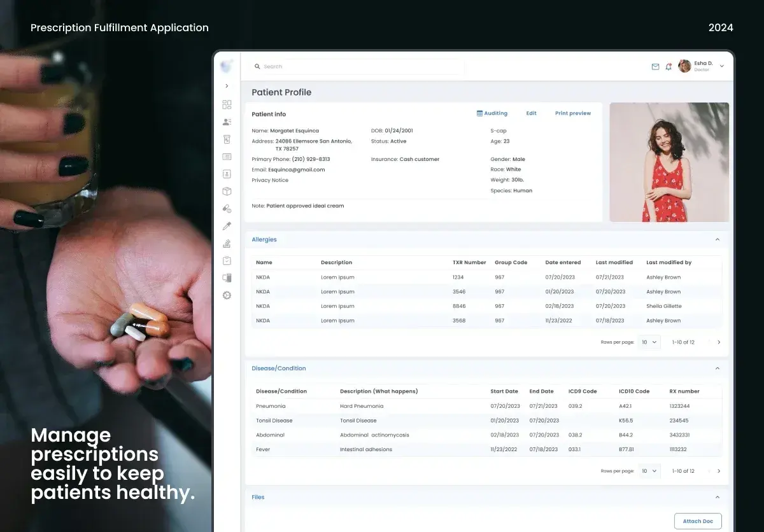Click the inventory package box icon in sidebar
Image resolution: width=764 pixels, height=532 pixels.
pos(227,190)
